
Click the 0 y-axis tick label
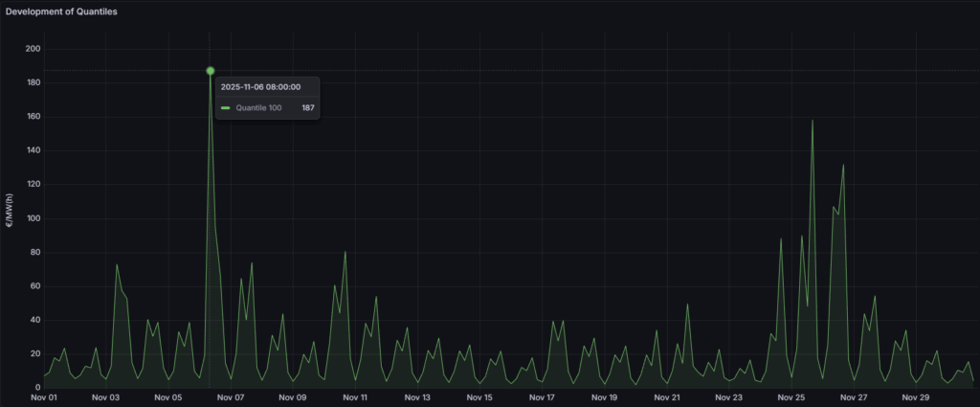coord(36,387)
